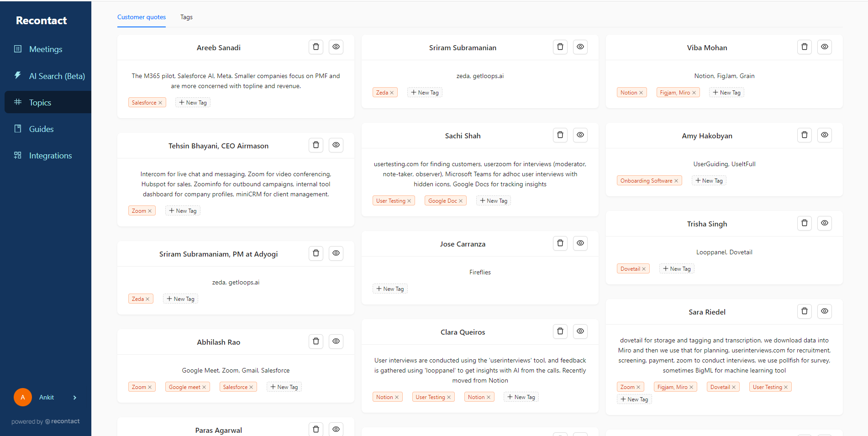Toggle visibility of Viba Mohan quote
Image resolution: width=868 pixels, height=436 pixels.
(825, 47)
